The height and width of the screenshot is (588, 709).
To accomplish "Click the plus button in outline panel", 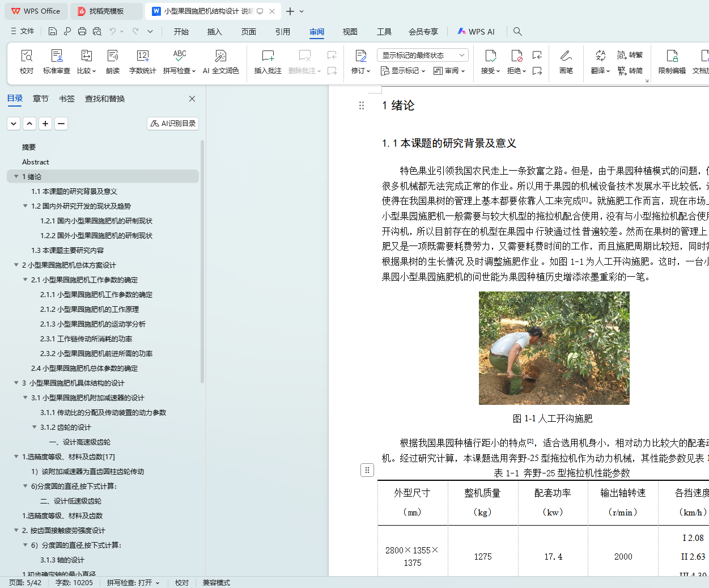I will pos(45,123).
